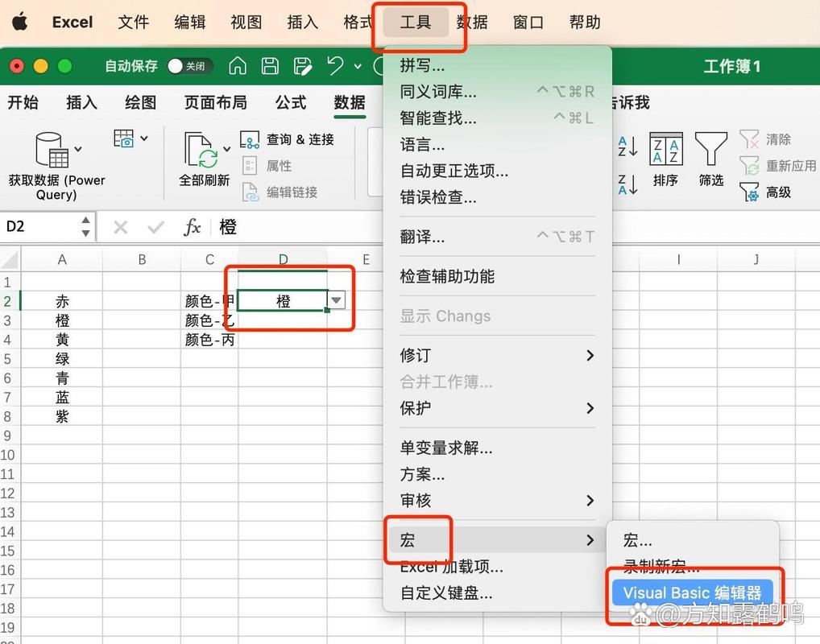Open the 高级 advanced filter

click(x=765, y=192)
